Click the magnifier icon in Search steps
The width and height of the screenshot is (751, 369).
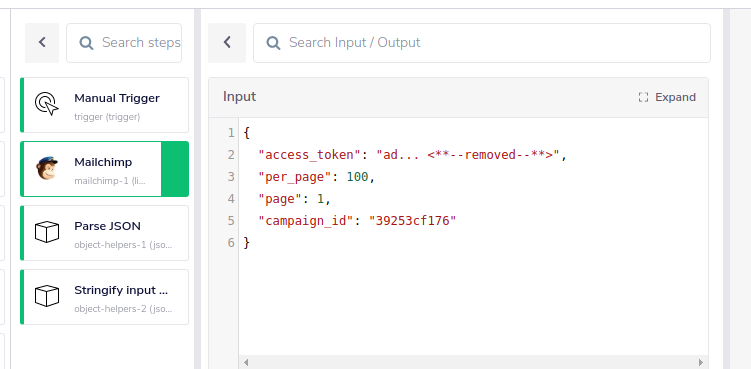(86, 43)
